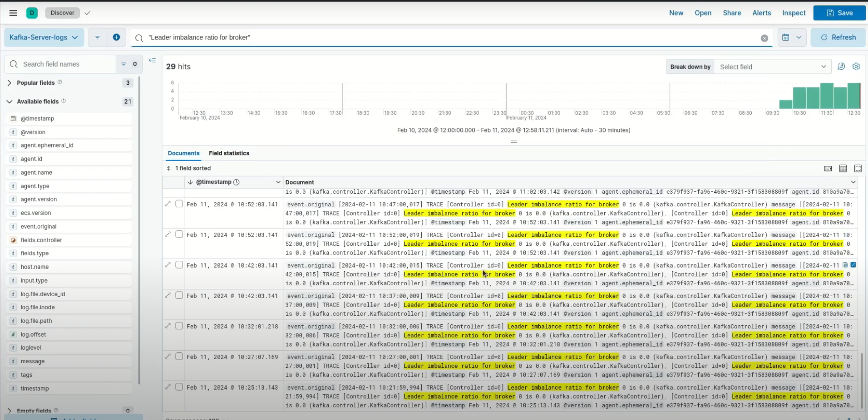Switch to the Documents tab
The width and height of the screenshot is (868, 420).
pos(183,153)
